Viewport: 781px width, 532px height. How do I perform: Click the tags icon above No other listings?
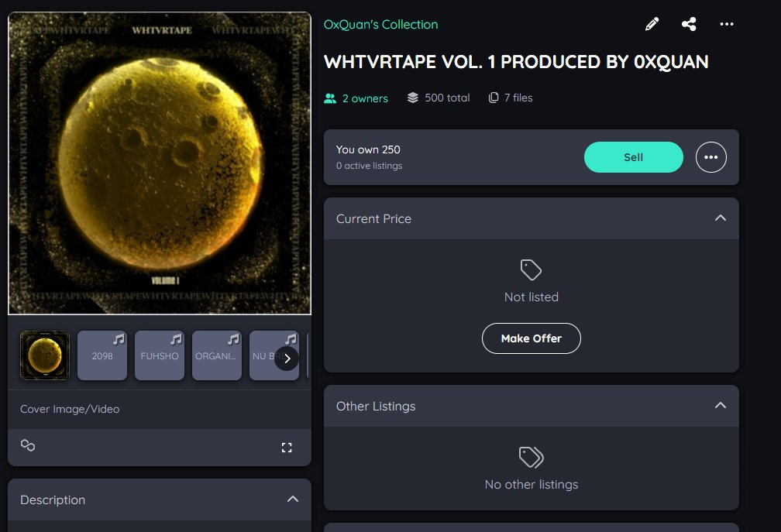[531, 457]
